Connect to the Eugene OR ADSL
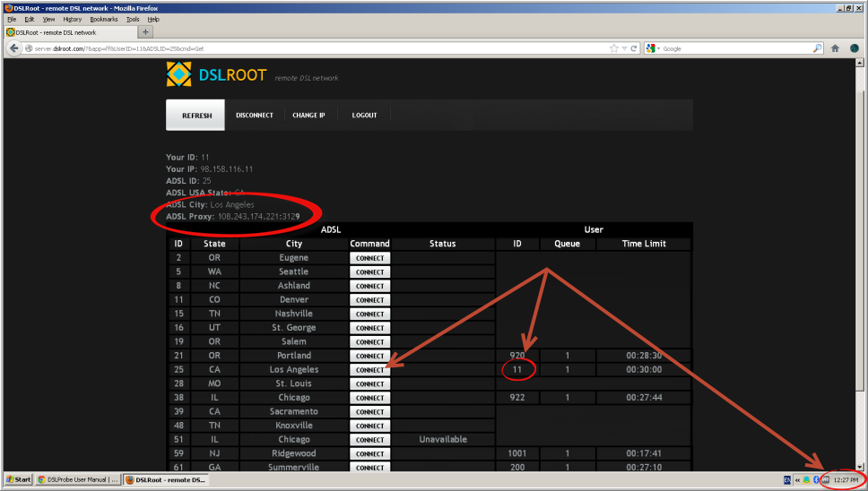Viewport: 868px width, 491px height. [369, 258]
